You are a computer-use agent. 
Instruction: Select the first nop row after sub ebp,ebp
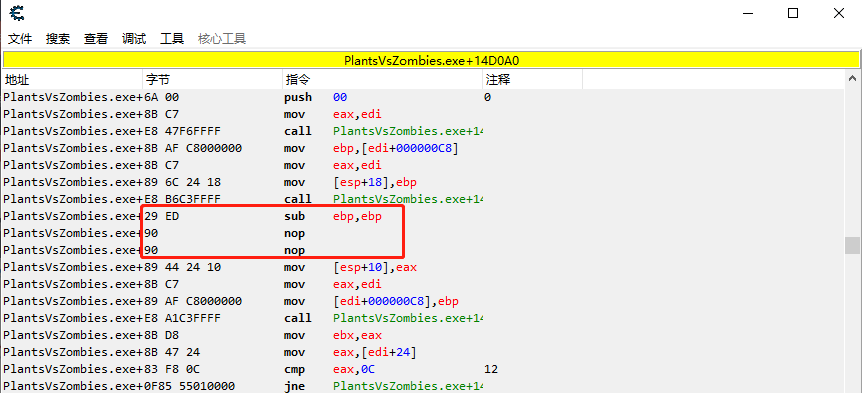pos(422,233)
